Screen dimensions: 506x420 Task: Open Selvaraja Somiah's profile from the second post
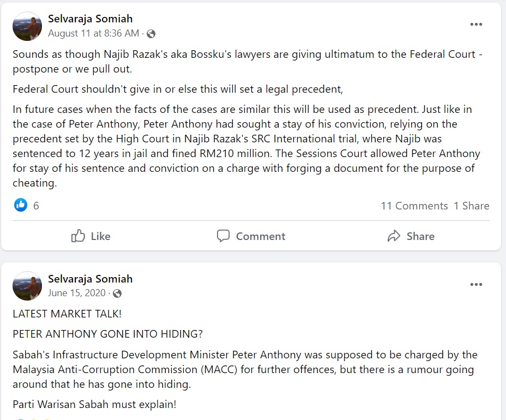(x=90, y=279)
